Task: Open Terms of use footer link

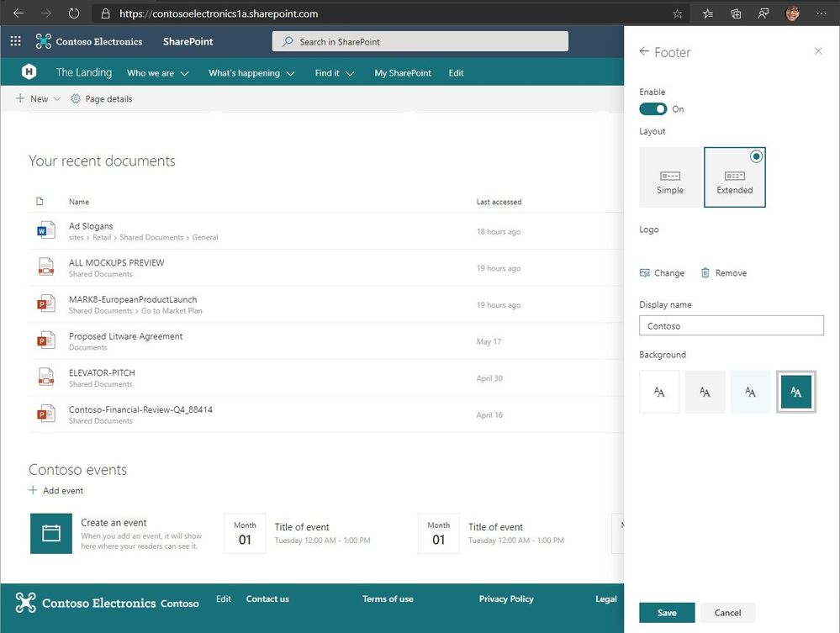Action: tap(388, 599)
